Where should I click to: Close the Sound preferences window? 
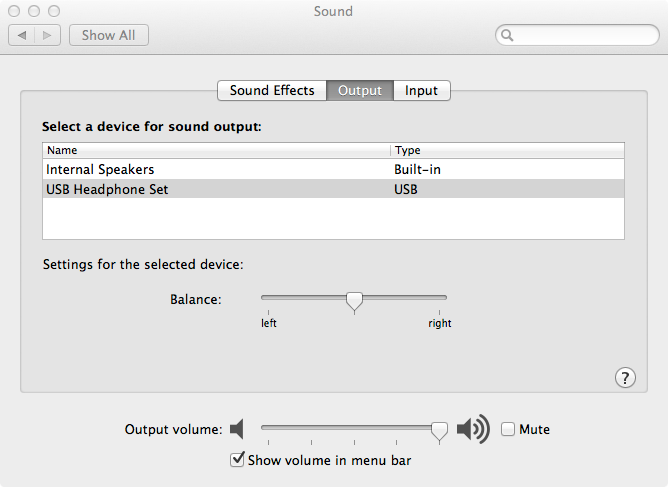point(15,11)
